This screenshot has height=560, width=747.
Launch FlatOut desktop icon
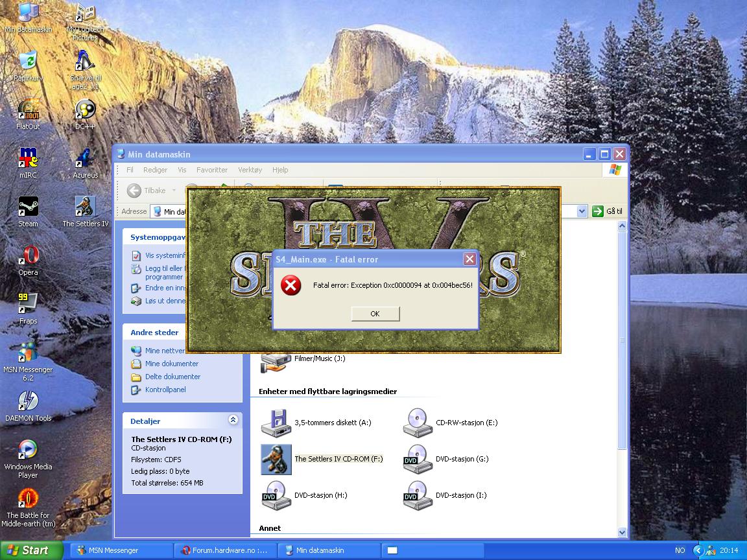(28, 114)
